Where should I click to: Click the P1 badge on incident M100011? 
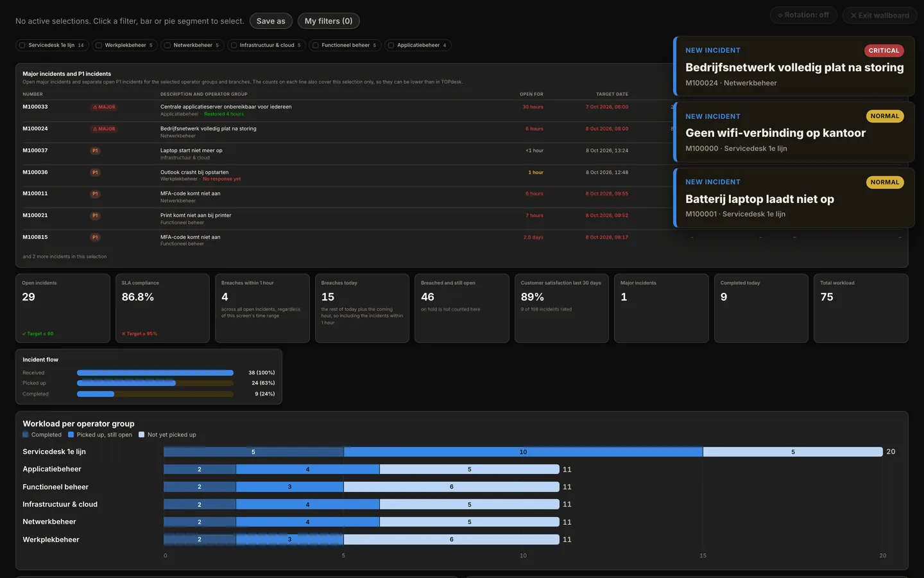click(x=95, y=194)
